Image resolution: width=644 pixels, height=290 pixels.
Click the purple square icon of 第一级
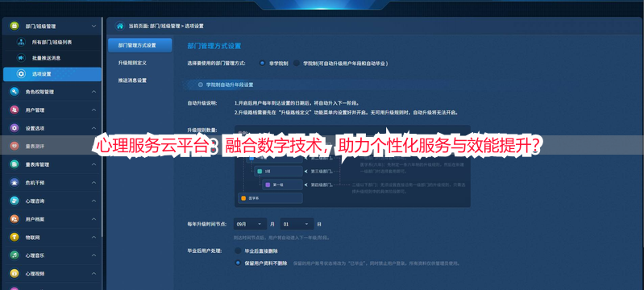pos(268,184)
